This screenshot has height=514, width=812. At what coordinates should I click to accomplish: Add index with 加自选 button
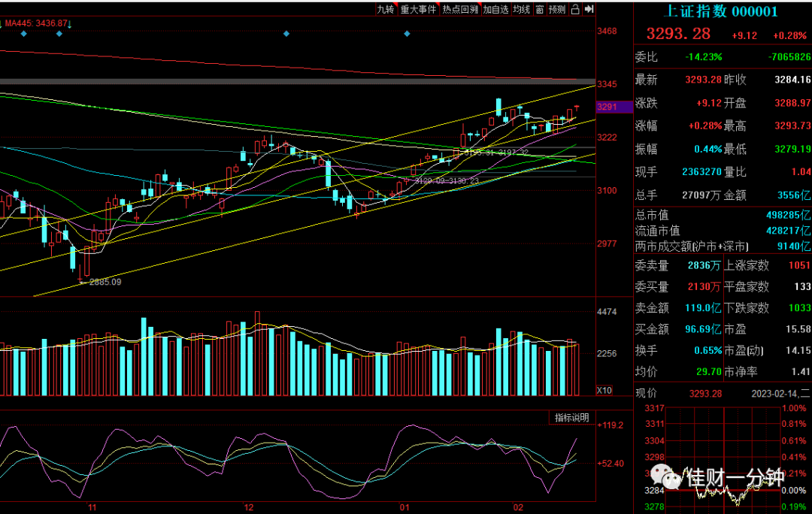click(495, 9)
